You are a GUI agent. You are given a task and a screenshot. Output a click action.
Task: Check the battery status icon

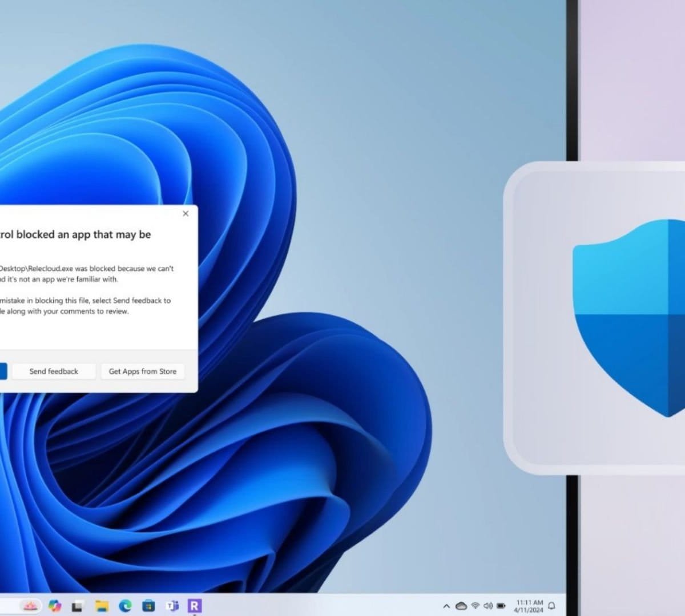[x=501, y=606]
